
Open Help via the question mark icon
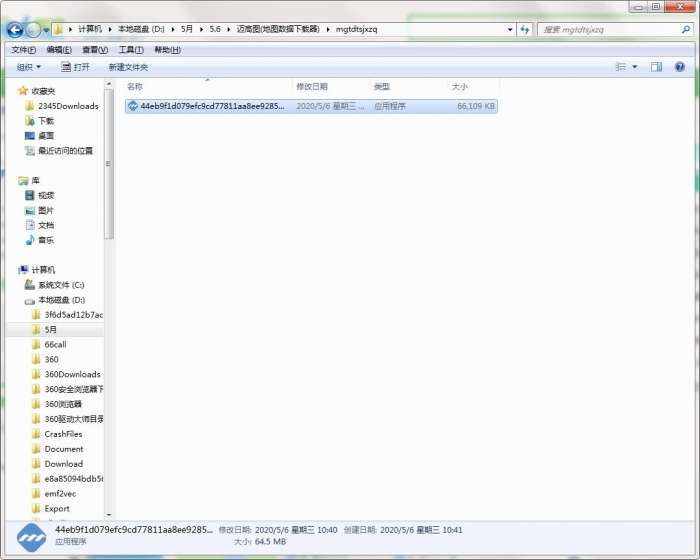click(679, 67)
